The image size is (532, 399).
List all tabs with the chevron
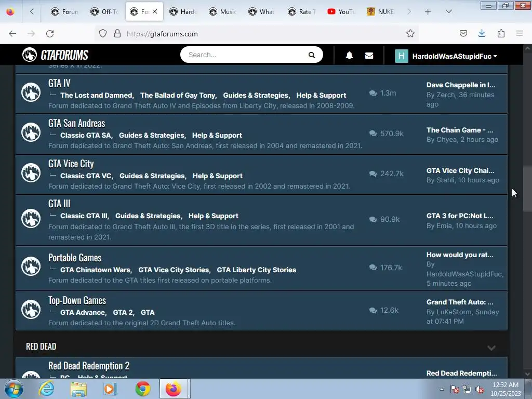point(448,12)
